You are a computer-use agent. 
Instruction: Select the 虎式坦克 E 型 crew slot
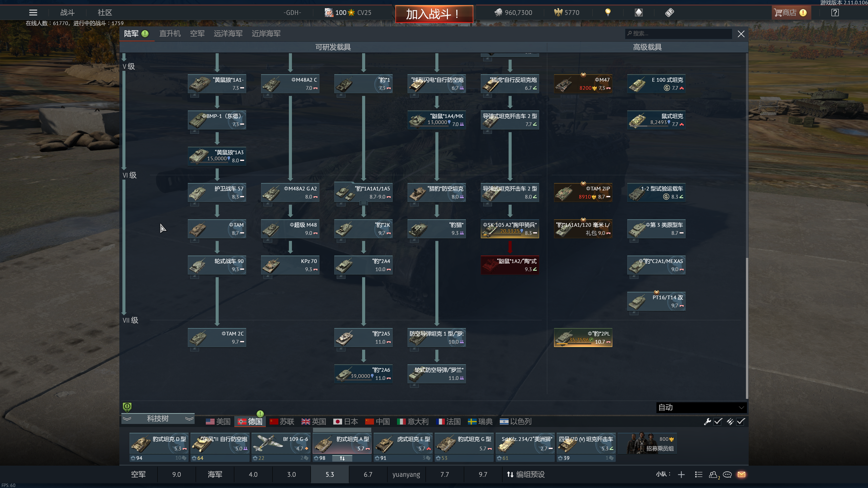pyautogui.click(x=403, y=444)
